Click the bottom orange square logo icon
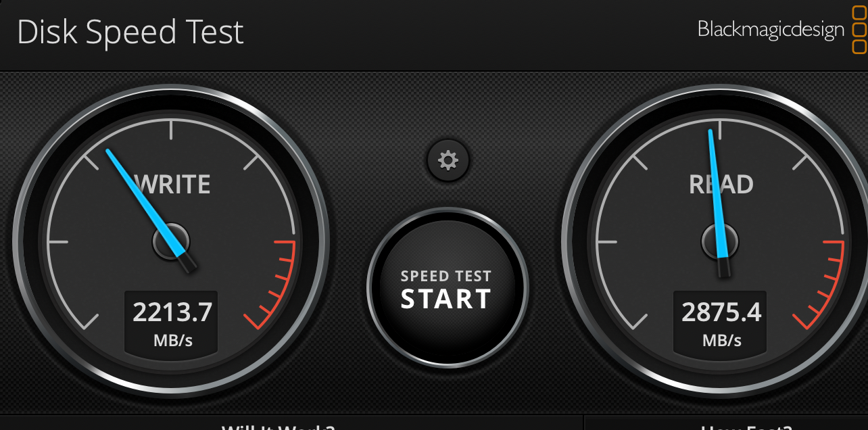Viewport: 868px width, 430px height. click(x=859, y=47)
